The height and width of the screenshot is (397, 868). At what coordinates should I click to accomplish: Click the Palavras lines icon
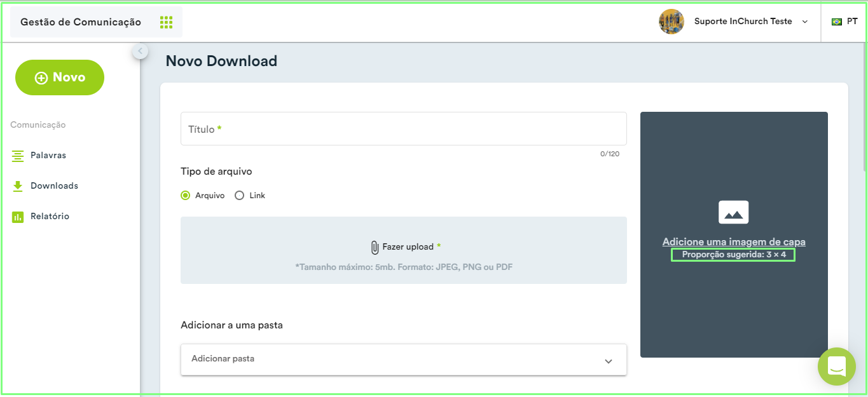click(x=18, y=156)
